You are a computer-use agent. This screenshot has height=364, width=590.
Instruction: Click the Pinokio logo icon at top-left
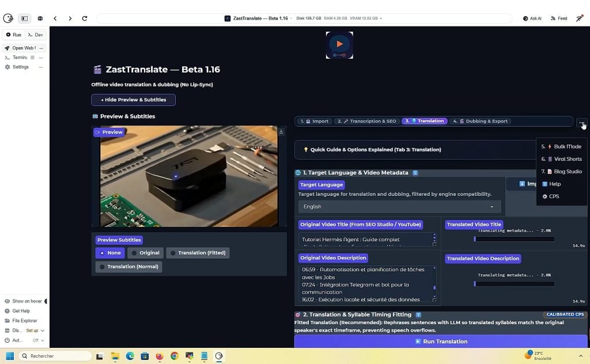pos(8,18)
